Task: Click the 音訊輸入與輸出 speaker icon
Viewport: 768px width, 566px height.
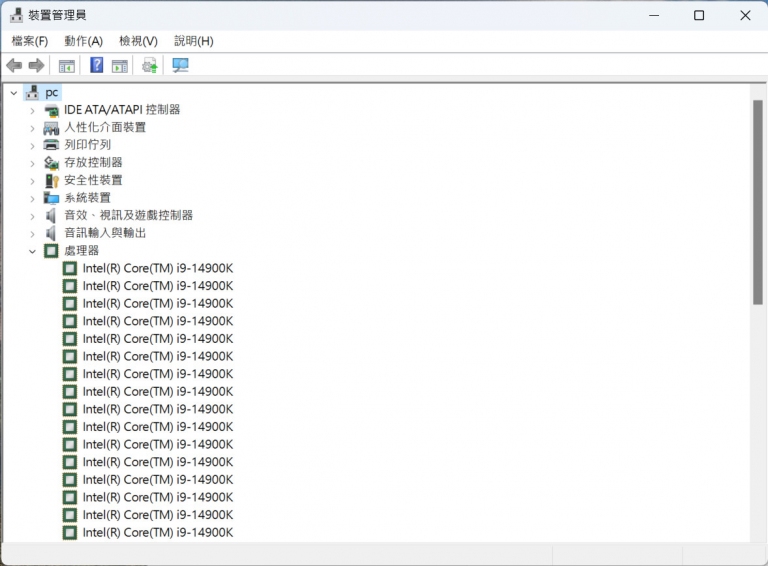Action: [x=50, y=233]
